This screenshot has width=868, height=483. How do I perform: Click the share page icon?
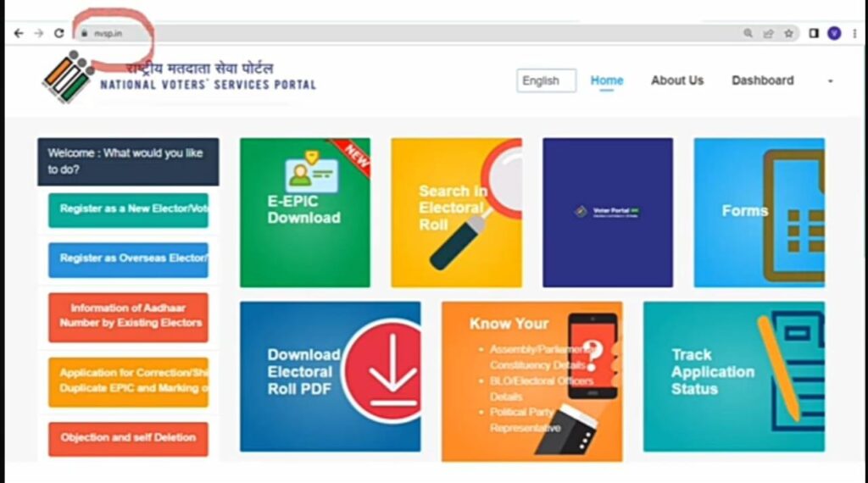coord(768,34)
